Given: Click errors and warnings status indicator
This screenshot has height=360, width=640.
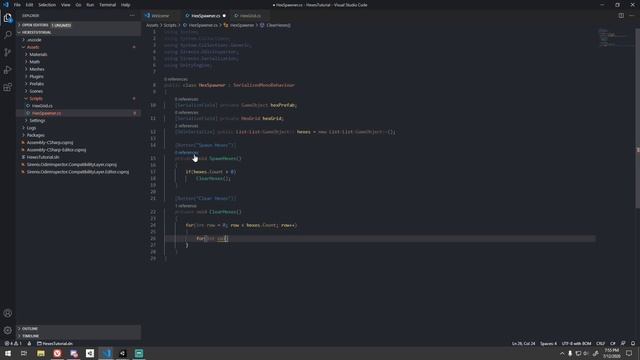Looking at the screenshot, I should (13, 344).
